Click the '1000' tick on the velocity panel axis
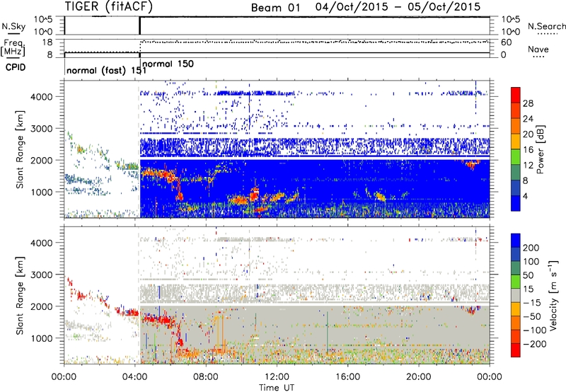The height and width of the screenshot is (392, 566). [42, 338]
